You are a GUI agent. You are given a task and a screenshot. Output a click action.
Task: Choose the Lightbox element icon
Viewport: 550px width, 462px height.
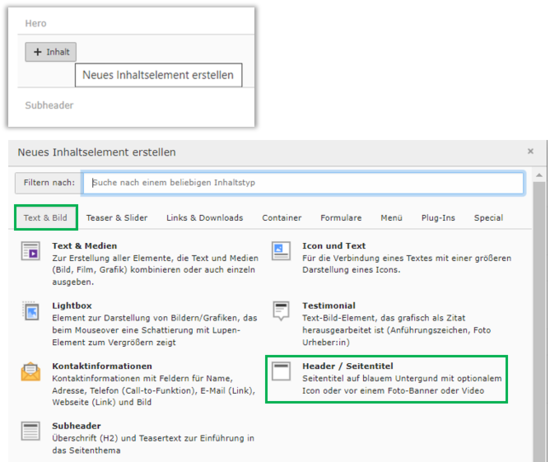coord(31,311)
